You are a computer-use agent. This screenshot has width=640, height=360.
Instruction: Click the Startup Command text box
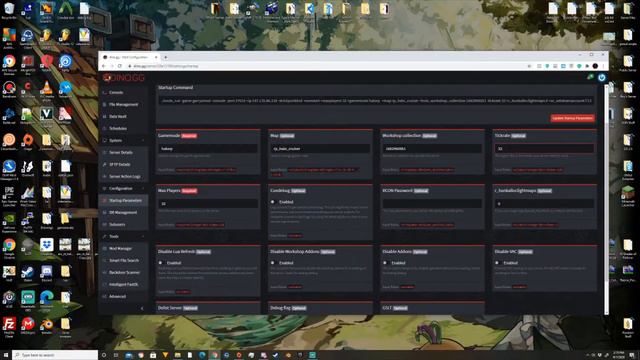pos(376,100)
